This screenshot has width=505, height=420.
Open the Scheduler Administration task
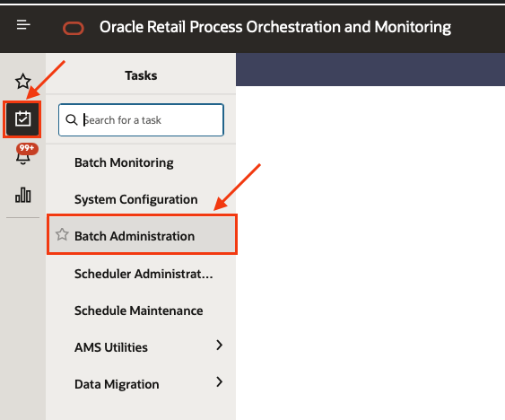[144, 274]
